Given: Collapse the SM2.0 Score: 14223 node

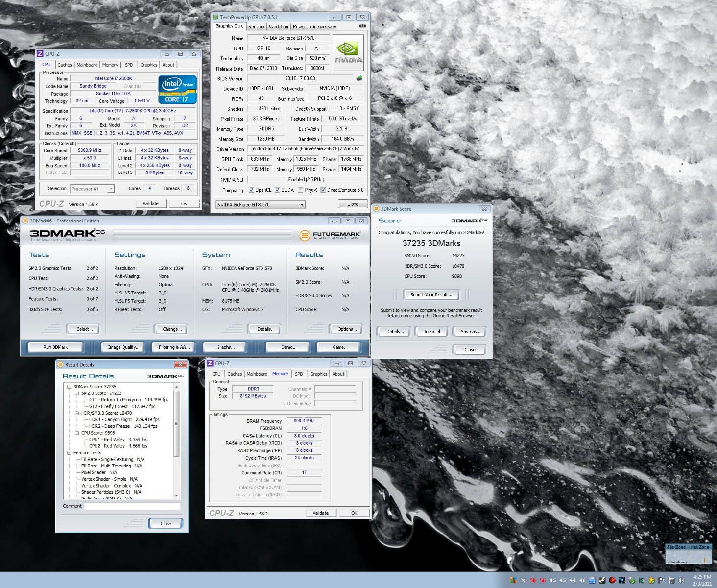Looking at the screenshot, I should [77, 393].
